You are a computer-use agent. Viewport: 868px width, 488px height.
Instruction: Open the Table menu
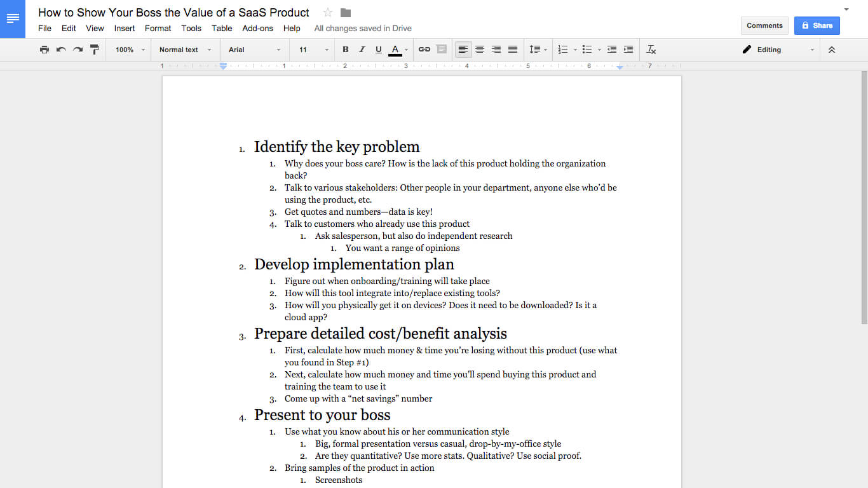(222, 29)
